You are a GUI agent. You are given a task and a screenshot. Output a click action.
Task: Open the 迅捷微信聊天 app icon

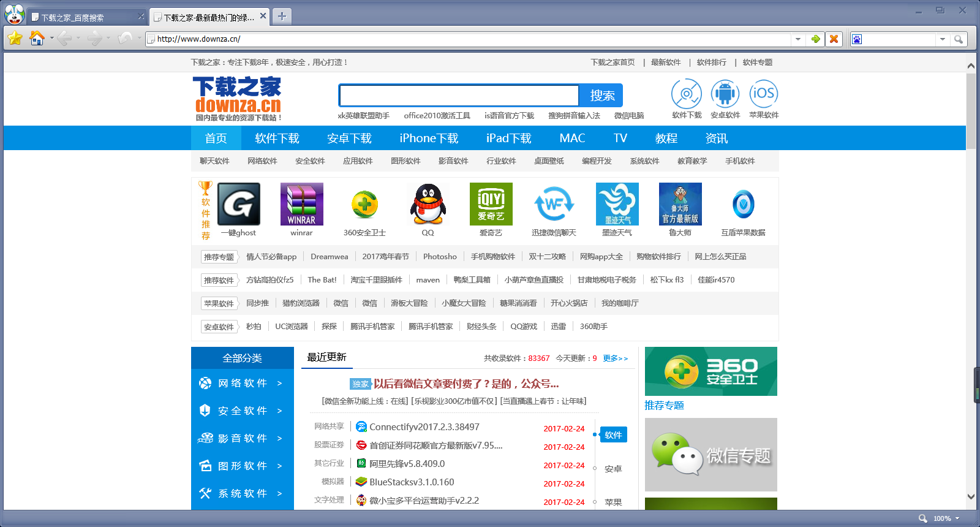coord(554,204)
